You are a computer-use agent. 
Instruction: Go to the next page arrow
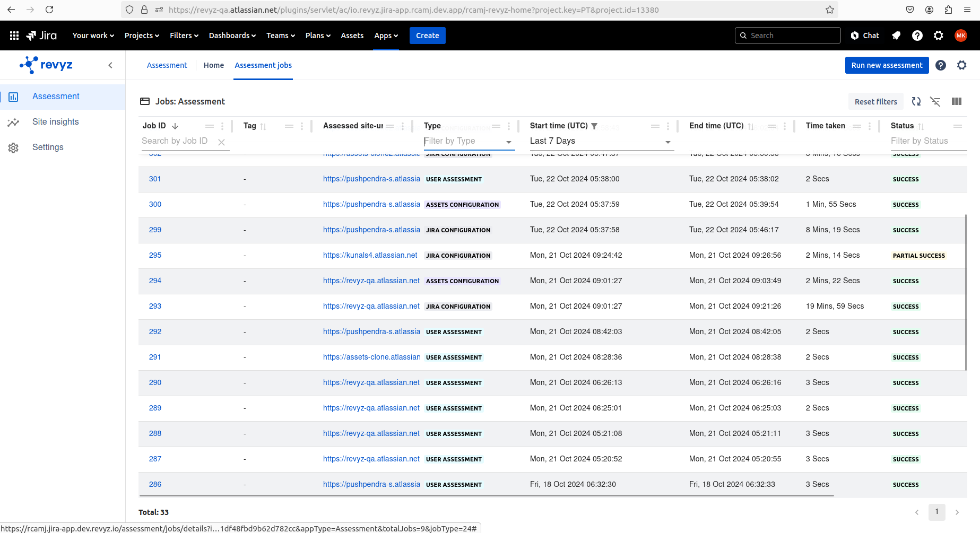click(x=957, y=512)
